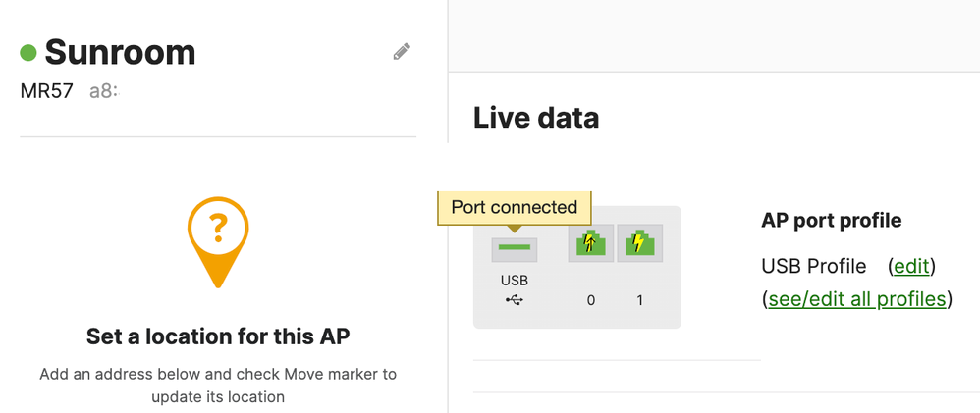
Task: Select the green USB port indicator
Action: (515, 247)
